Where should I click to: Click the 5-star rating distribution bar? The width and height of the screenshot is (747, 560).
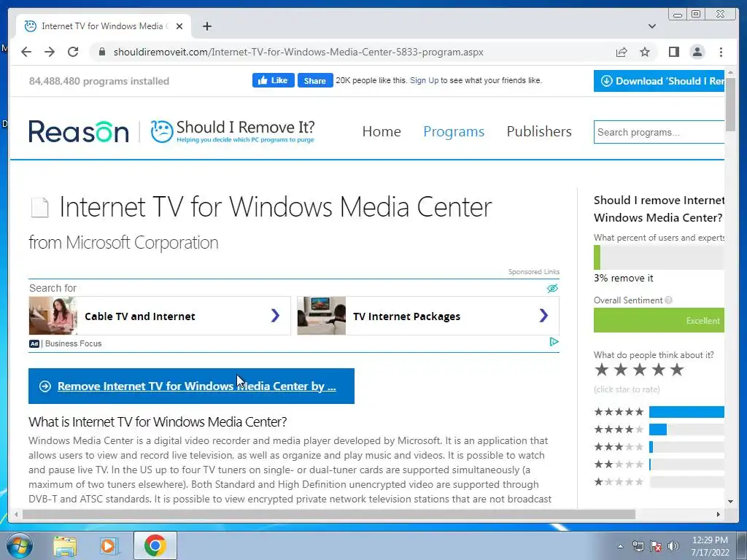point(686,412)
